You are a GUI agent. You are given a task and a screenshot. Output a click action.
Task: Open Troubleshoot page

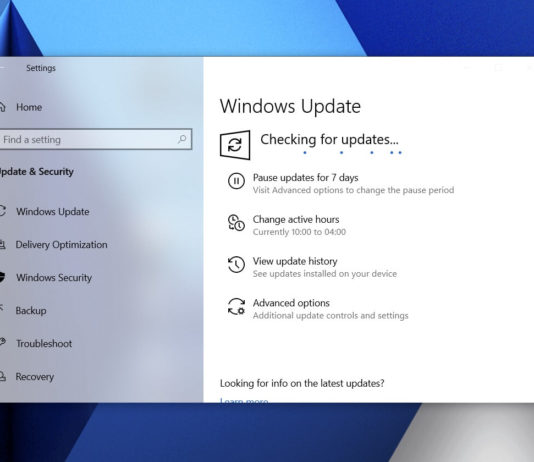pyautogui.click(x=44, y=344)
